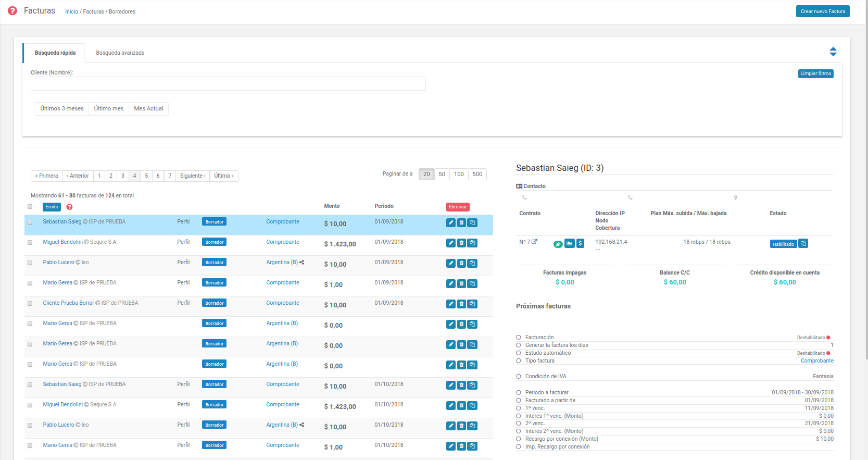The image size is (868, 460).
Task: Copy the Miguel Bendolini 01/09/2018 invoice
Action: pyautogui.click(x=472, y=243)
